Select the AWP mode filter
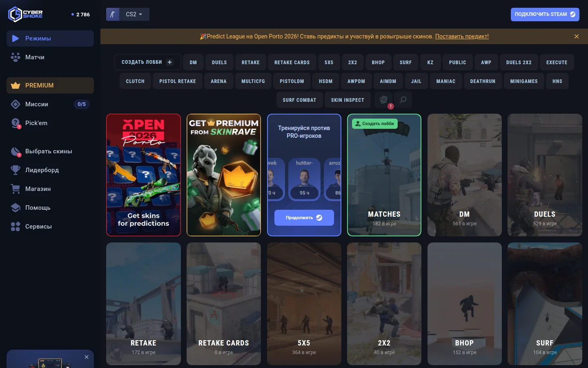588x368 pixels. (x=486, y=63)
